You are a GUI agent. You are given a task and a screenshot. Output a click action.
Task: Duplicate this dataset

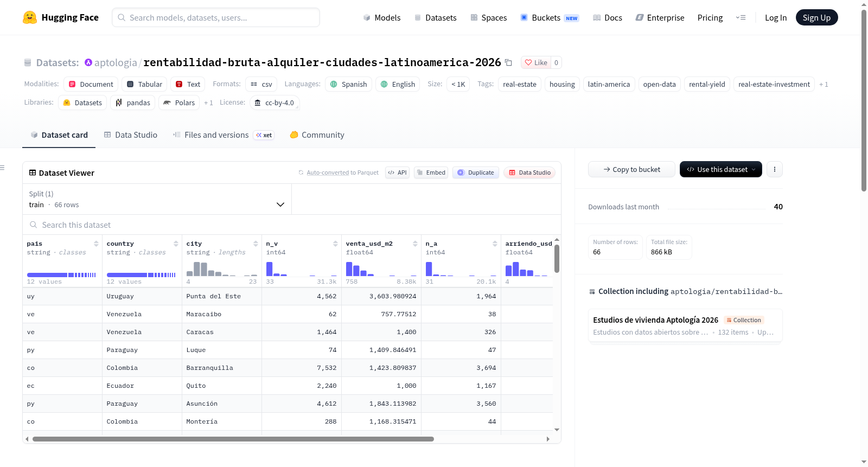coord(476,172)
